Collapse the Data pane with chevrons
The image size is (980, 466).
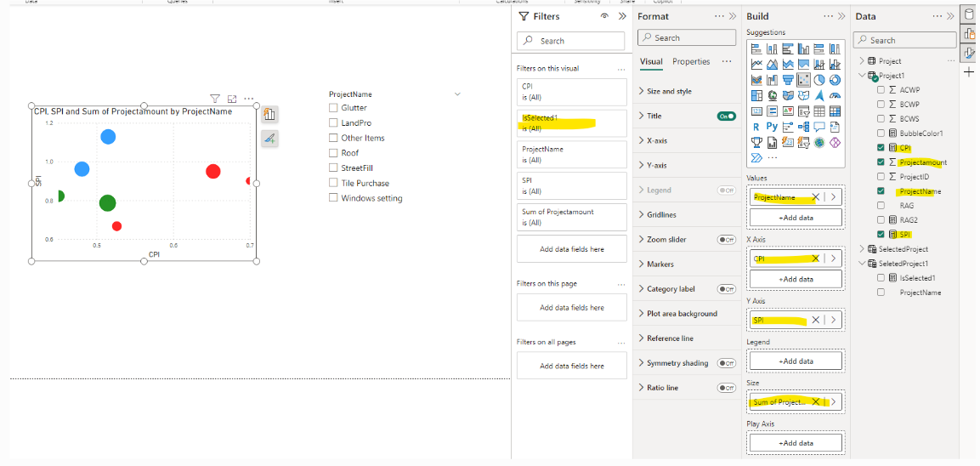(x=951, y=16)
